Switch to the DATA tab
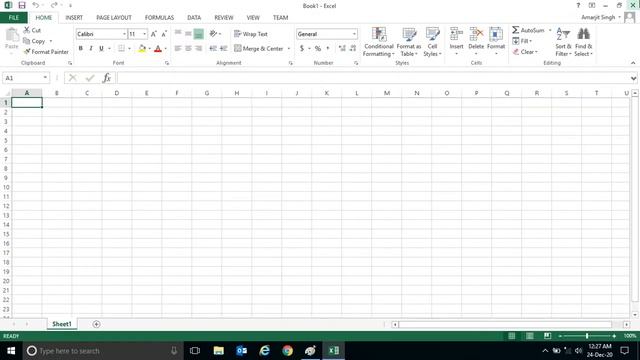The image size is (640, 360). [x=194, y=18]
